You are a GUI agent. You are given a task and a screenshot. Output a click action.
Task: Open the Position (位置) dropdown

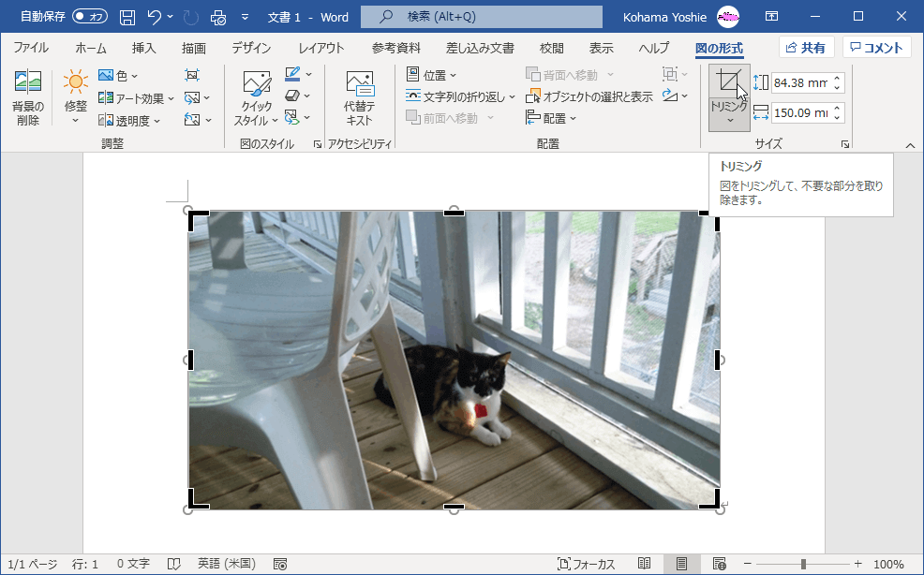coord(431,76)
